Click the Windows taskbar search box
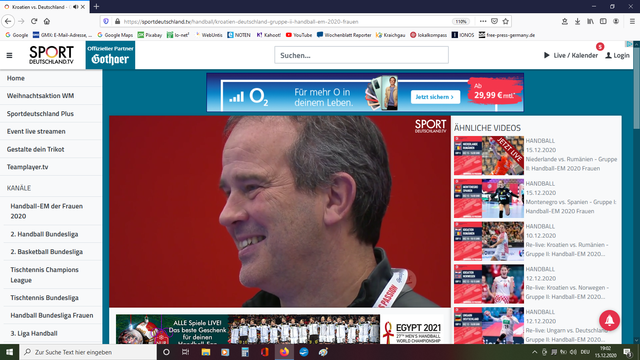This screenshot has height=360, width=640. tap(88, 352)
